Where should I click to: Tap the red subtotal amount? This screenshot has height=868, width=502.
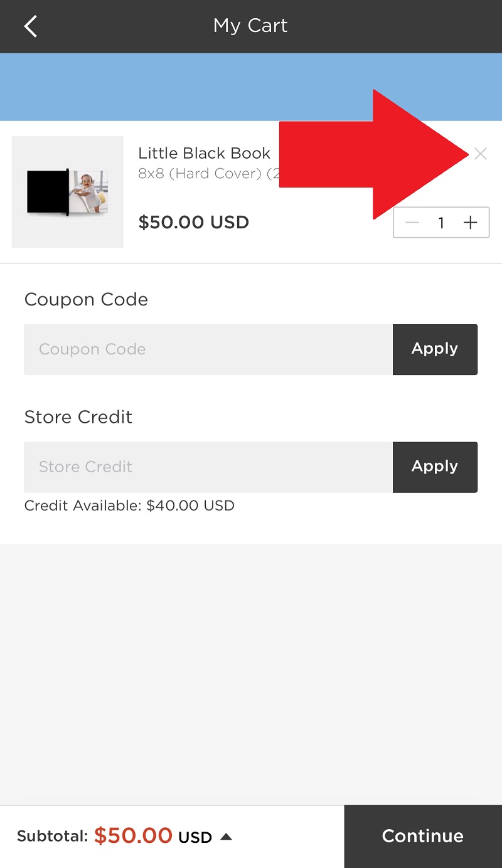pos(133,836)
